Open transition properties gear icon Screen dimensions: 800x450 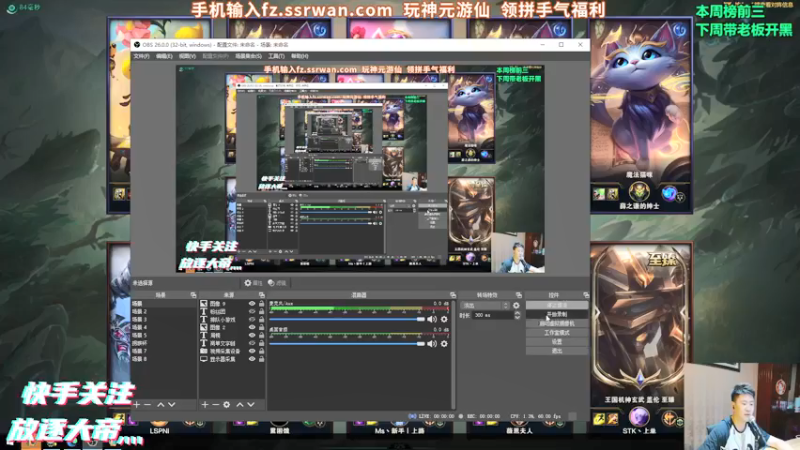(516, 306)
